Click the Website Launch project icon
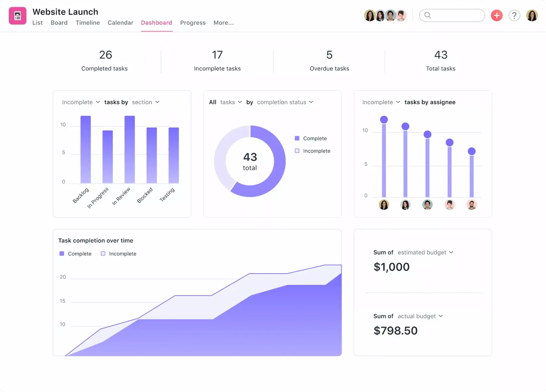 [x=17, y=15]
